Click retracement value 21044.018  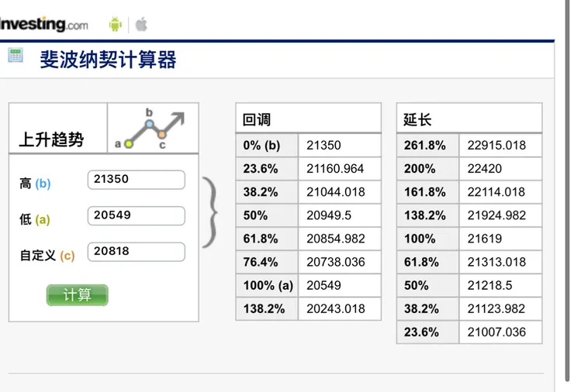coord(336,192)
